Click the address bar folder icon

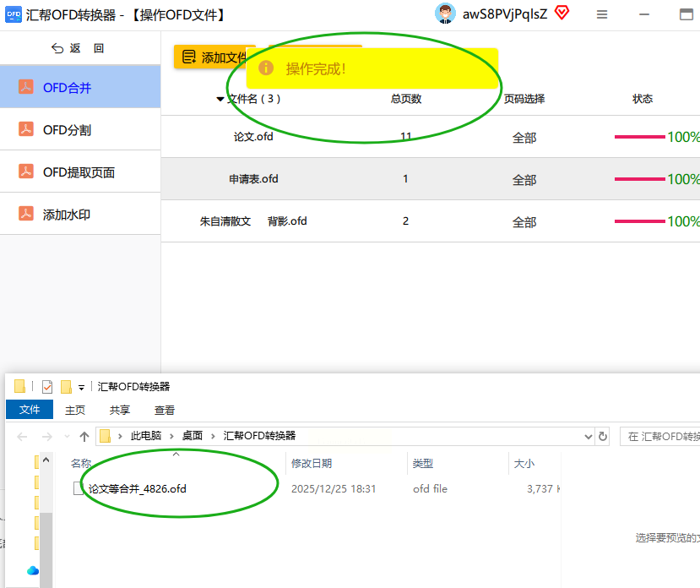tap(105, 436)
